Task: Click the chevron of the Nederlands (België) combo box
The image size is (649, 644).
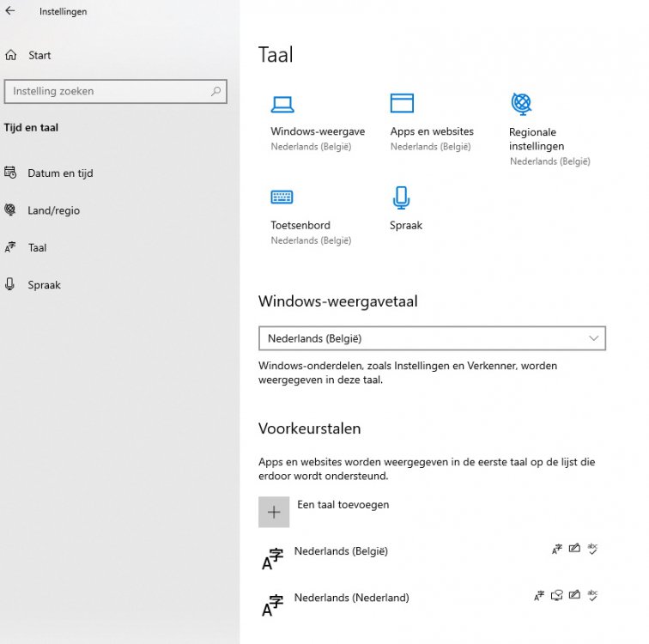Action: 593,338
